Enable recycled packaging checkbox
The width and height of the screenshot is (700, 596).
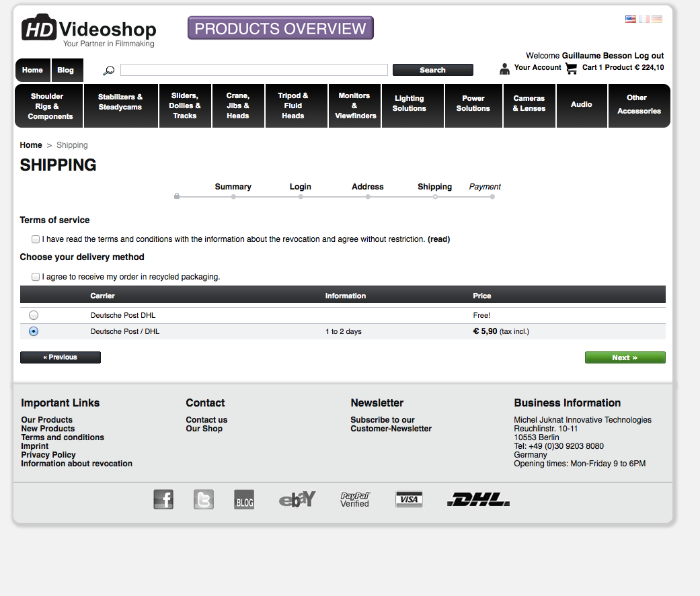[x=36, y=277]
